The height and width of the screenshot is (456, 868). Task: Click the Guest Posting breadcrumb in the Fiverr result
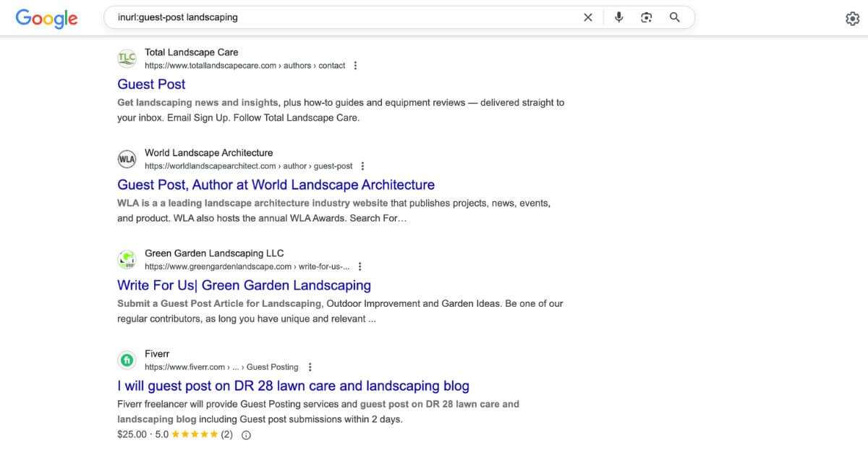(x=273, y=366)
